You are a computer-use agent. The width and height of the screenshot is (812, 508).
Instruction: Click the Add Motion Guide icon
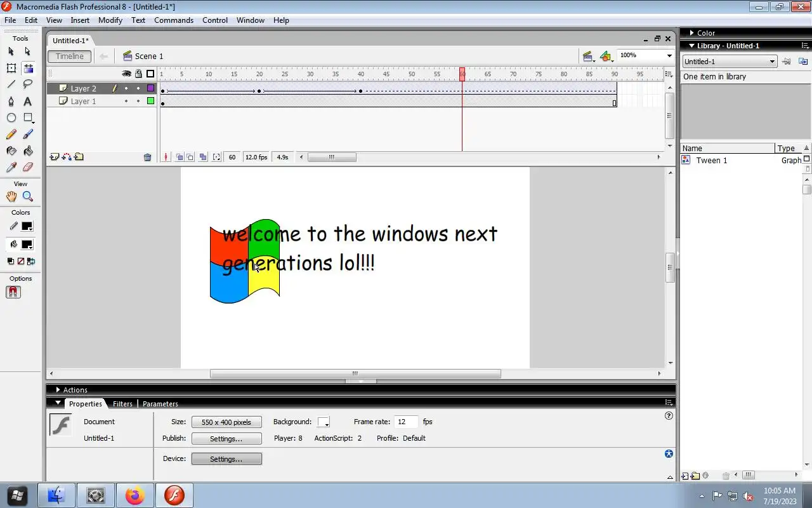(67, 157)
